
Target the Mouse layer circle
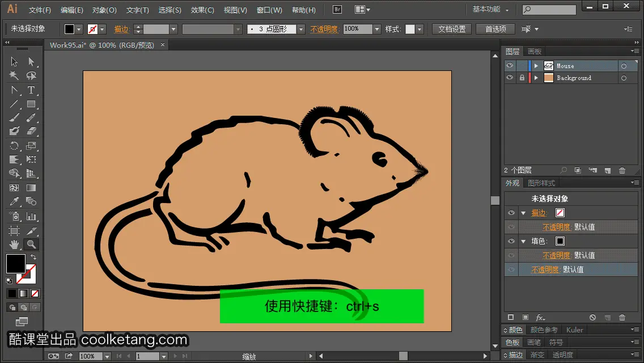[624, 66]
